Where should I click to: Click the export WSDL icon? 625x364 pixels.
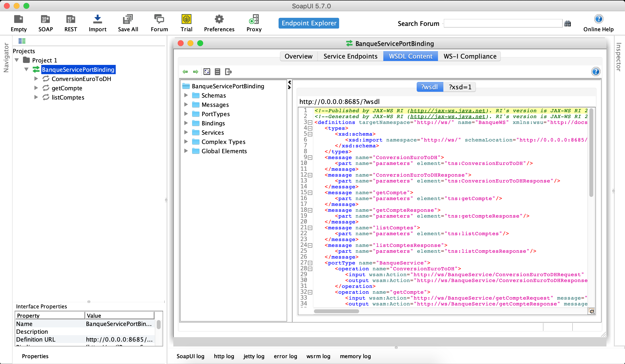coord(228,72)
